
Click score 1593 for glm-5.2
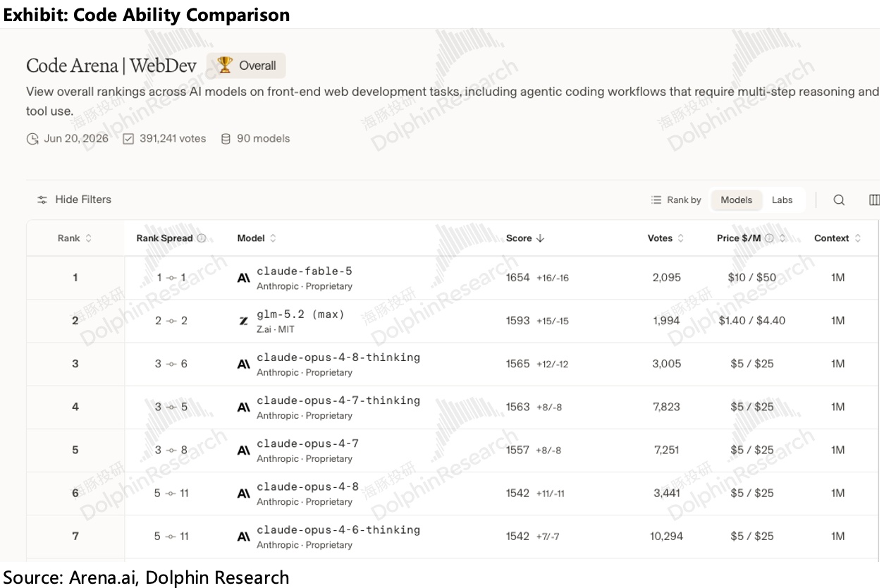pyautogui.click(x=517, y=321)
